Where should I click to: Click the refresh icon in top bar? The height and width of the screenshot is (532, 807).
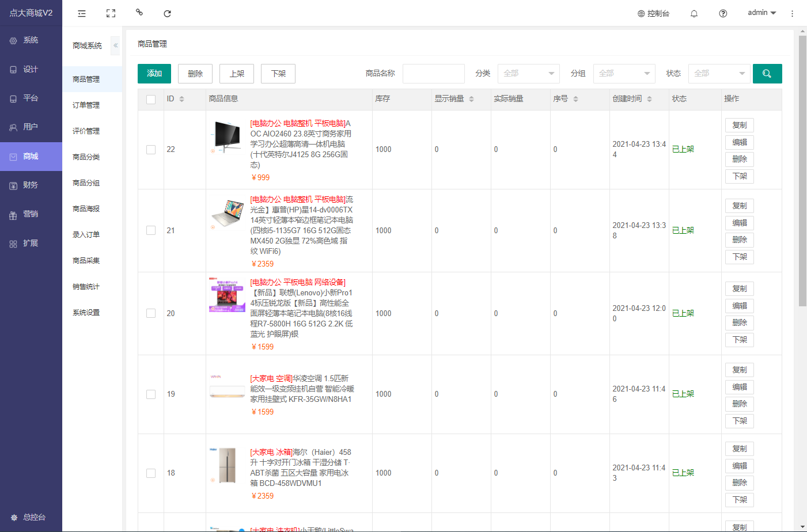(x=167, y=13)
